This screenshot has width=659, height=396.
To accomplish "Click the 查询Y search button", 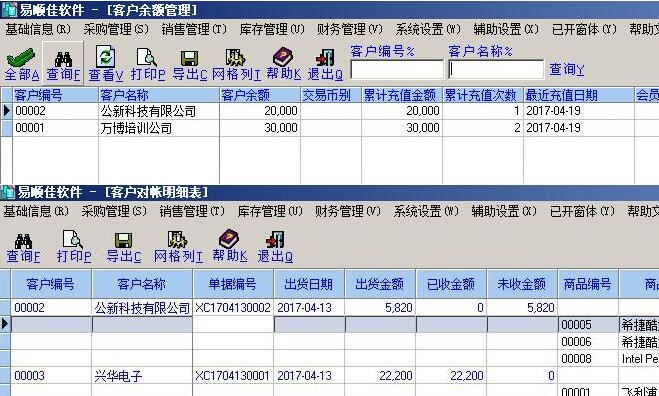I will click(x=567, y=69).
